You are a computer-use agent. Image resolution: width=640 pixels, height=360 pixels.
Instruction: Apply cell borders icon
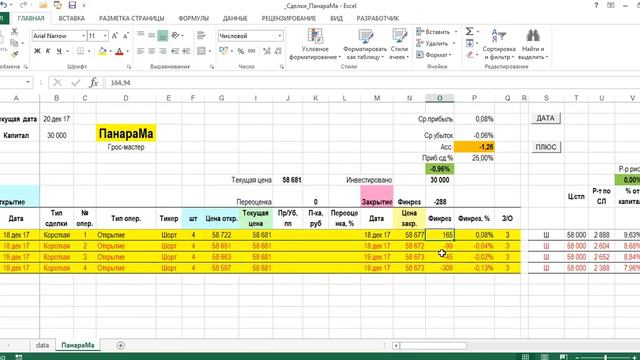click(80, 51)
